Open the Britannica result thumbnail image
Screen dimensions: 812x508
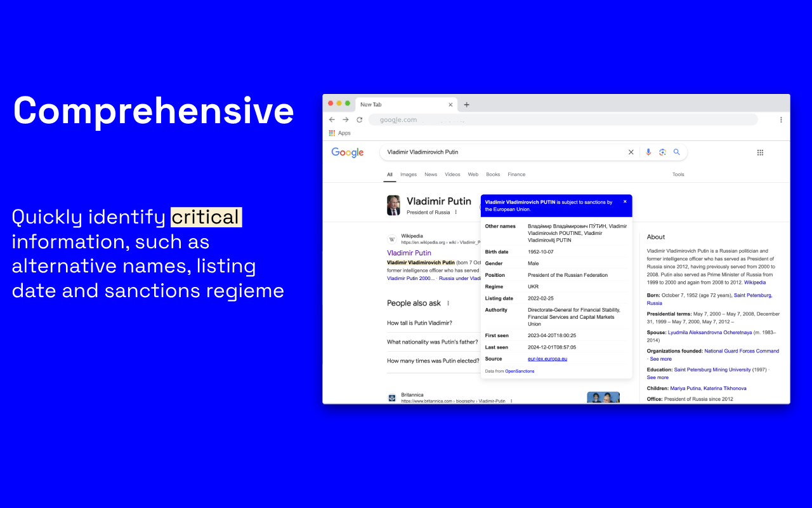(603, 398)
